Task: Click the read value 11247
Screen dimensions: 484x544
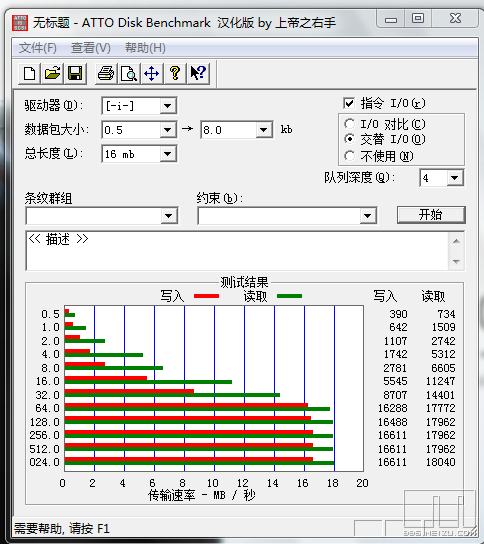Action: click(x=441, y=381)
